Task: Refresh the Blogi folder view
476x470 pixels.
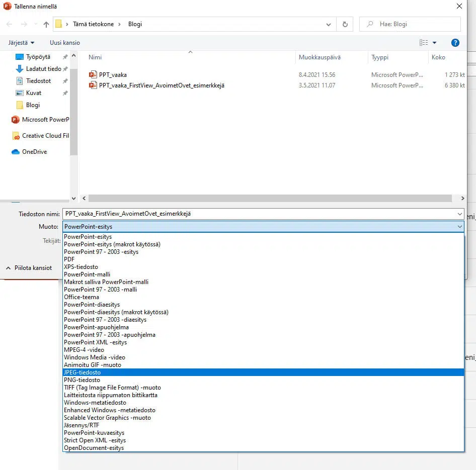Action: pos(345,24)
